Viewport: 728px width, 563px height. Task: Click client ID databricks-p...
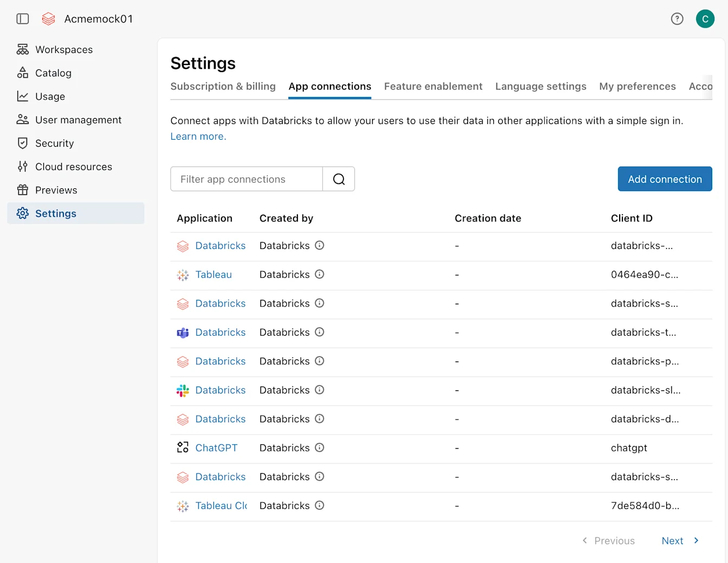(x=645, y=361)
